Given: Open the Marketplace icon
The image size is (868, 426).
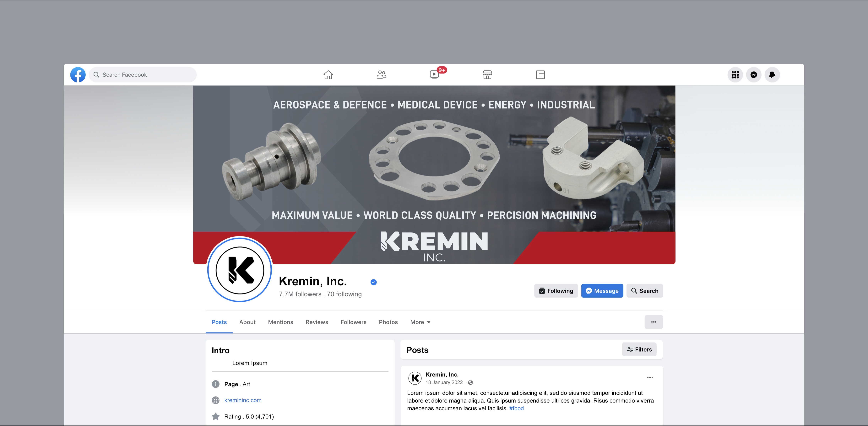Looking at the screenshot, I should pos(487,75).
